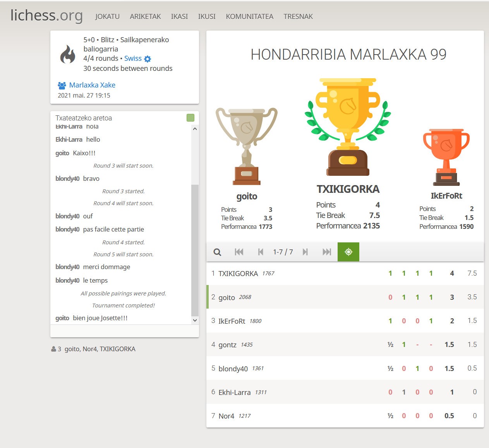Toggle the chat room green checkbox

(190, 118)
